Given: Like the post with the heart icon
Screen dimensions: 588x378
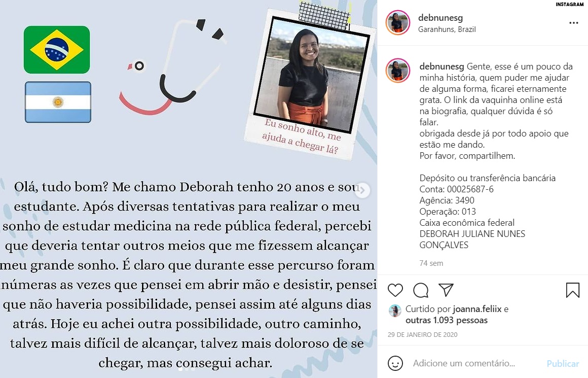Looking at the screenshot, I should click(x=395, y=290).
